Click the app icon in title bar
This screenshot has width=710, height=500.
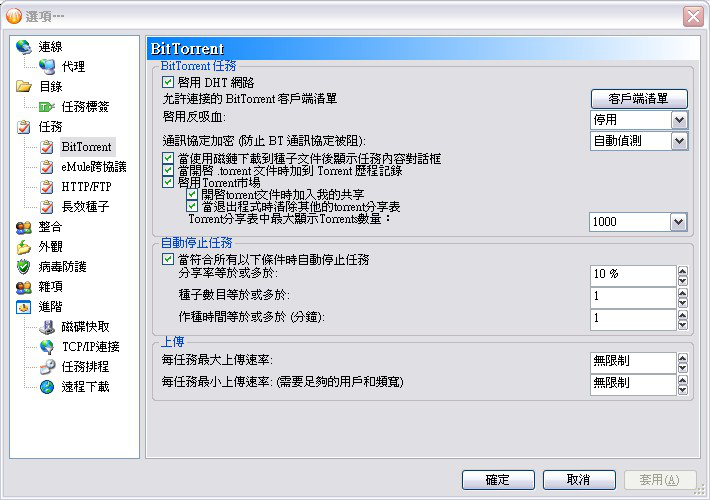[14, 16]
